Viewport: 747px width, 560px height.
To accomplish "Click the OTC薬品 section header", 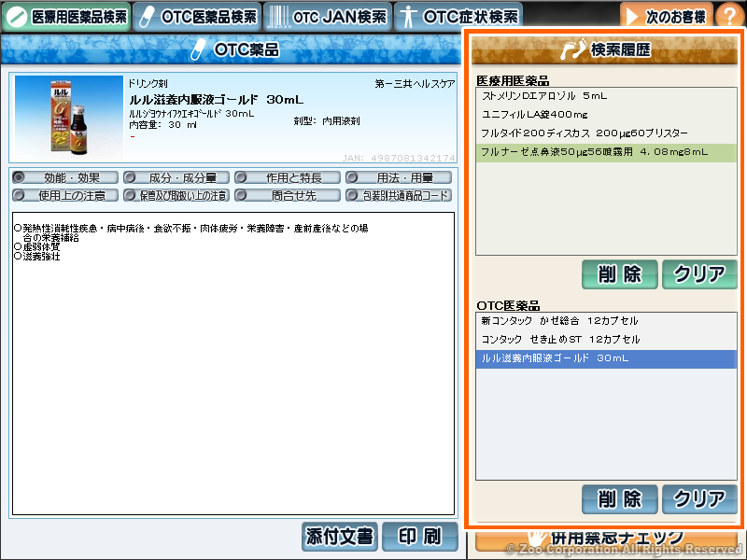I will pos(231,49).
